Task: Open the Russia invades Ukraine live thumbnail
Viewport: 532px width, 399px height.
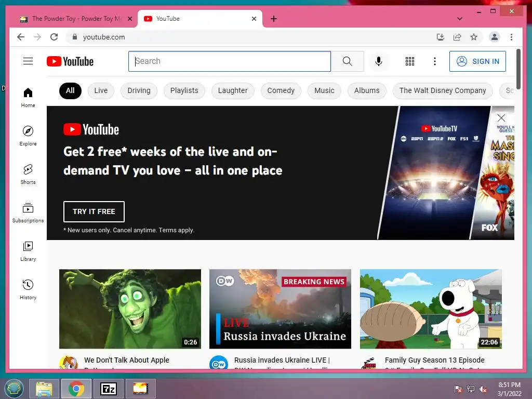Action: click(280, 309)
